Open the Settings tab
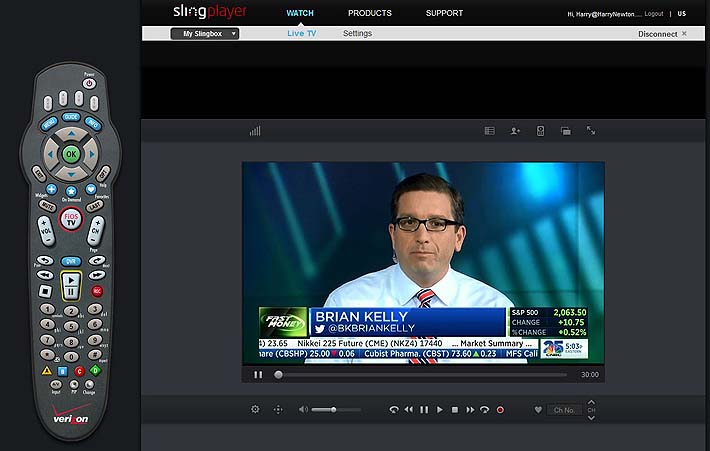 [357, 34]
